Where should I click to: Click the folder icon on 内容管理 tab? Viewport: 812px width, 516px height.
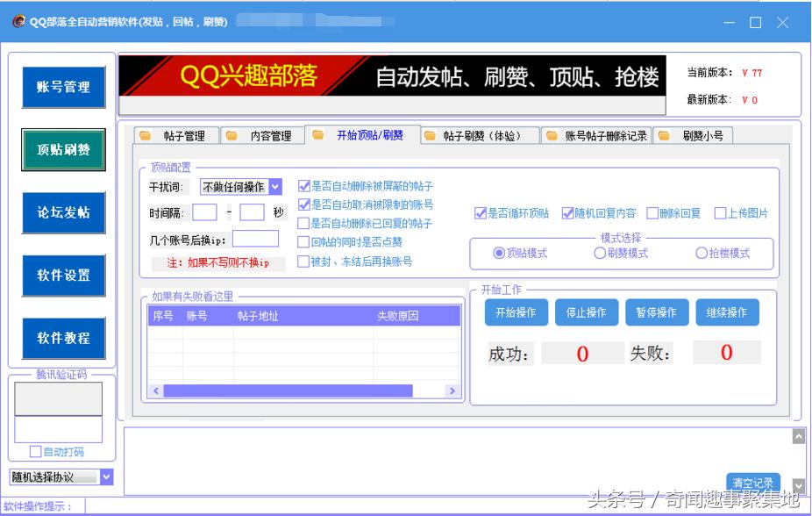pos(231,135)
